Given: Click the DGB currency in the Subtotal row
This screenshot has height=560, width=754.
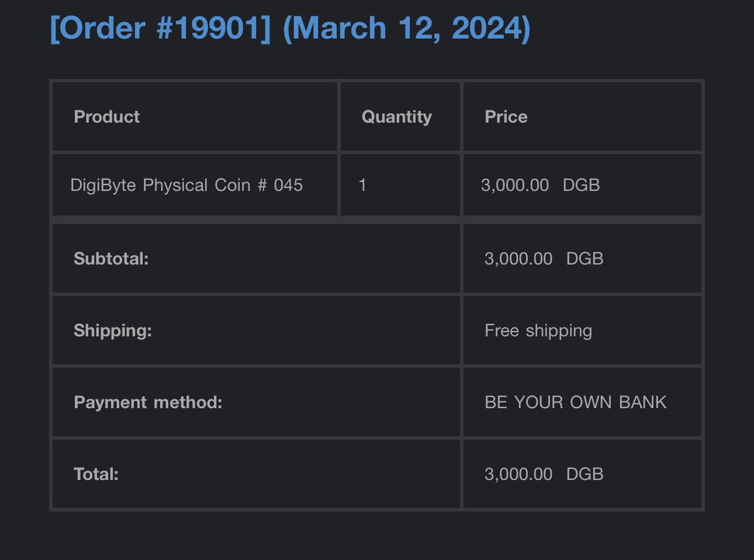Looking at the screenshot, I should 585,259.
